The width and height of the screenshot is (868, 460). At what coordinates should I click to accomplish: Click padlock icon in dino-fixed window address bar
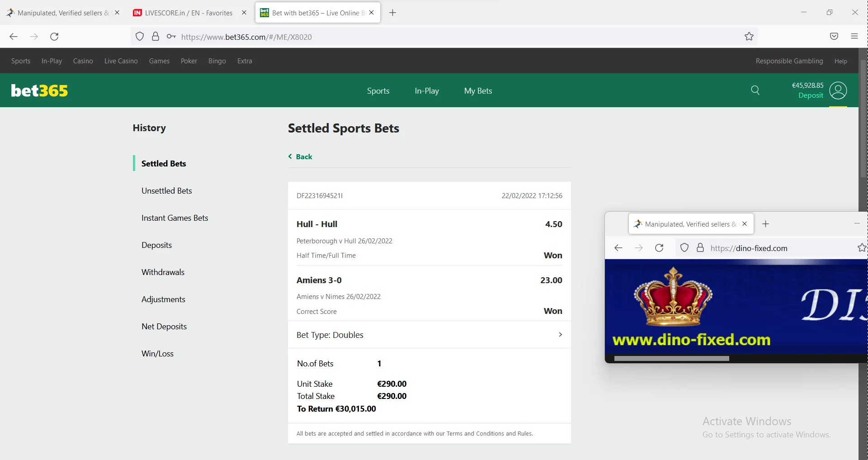pos(700,248)
